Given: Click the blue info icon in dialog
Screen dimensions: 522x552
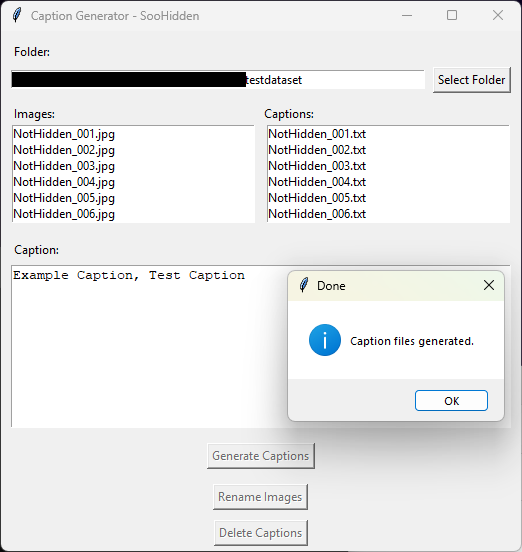Looking at the screenshot, I should 325,340.
